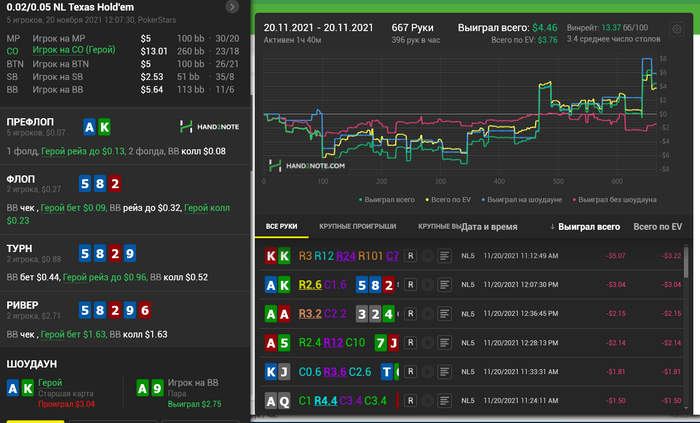Click the R replay button in the KK hand row
Viewport: 700px width, 423px height.
tap(410, 256)
